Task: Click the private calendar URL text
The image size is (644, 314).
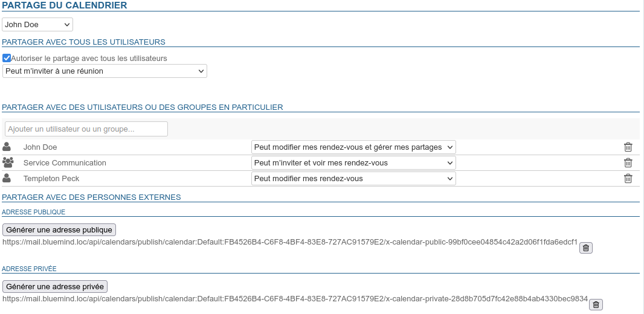Action: pos(295,298)
